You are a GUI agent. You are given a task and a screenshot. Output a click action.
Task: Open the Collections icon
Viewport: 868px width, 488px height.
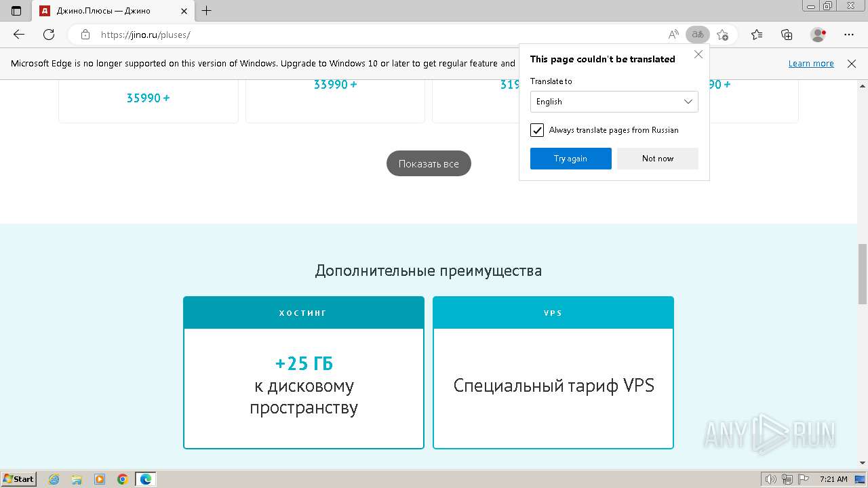point(787,35)
